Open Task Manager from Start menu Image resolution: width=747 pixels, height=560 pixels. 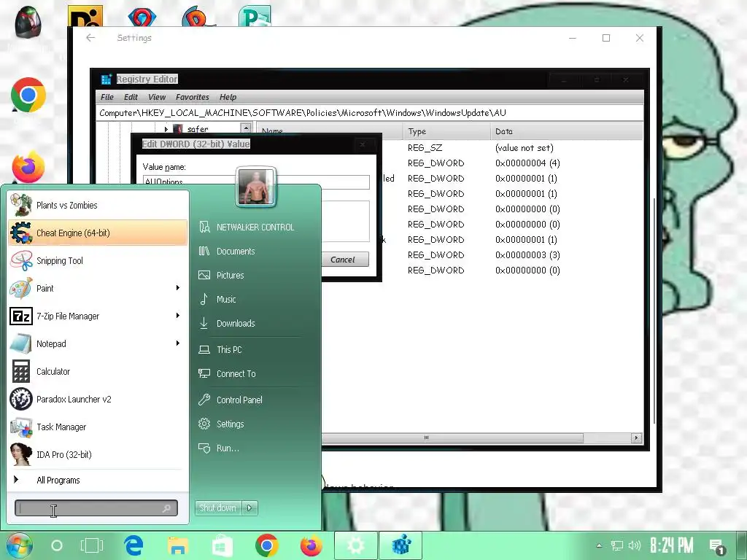(98, 427)
